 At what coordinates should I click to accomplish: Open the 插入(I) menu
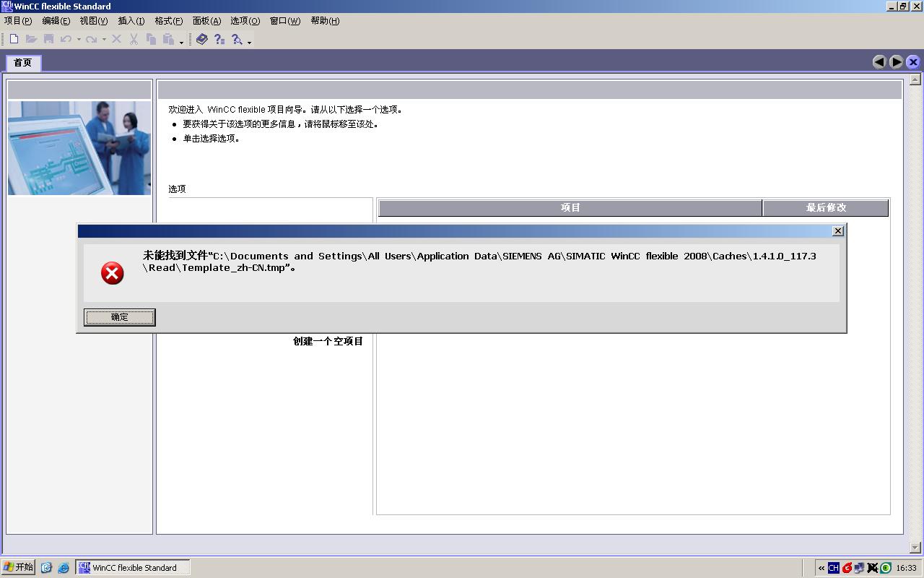(x=131, y=21)
